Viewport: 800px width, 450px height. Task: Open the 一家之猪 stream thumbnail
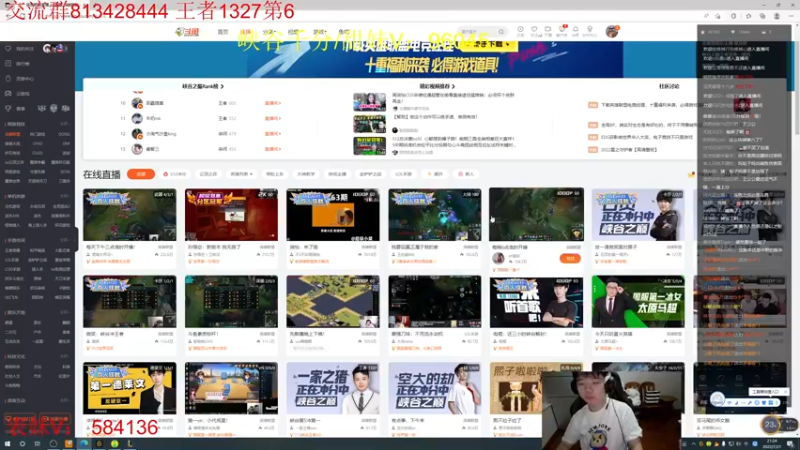(x=333, y=388)
